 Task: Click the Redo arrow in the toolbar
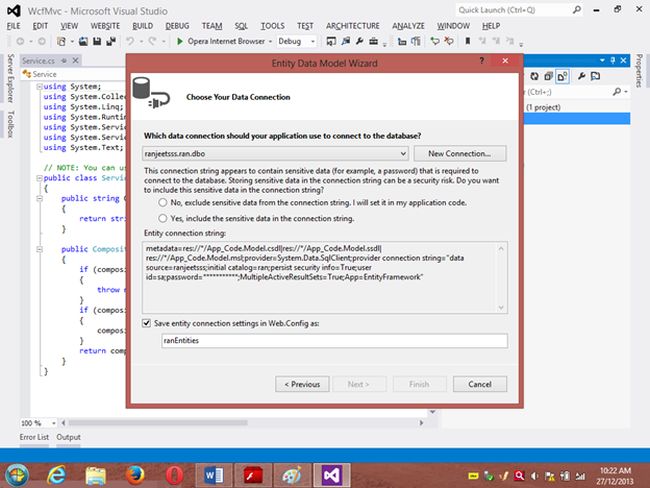point(153,41)
